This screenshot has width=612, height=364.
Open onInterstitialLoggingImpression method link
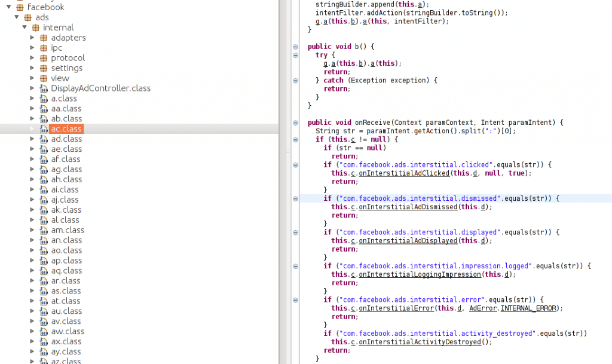click(420, 274)
